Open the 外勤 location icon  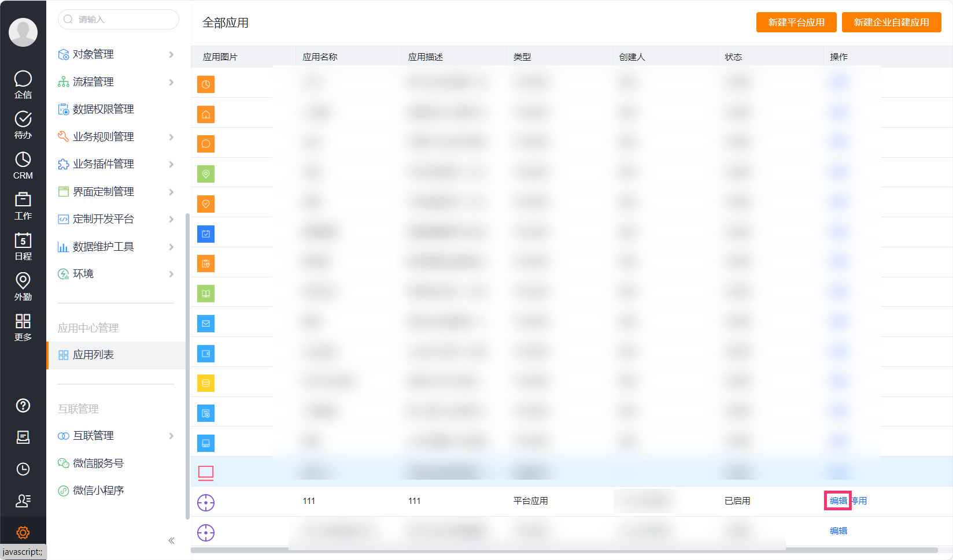click(x=23, y=286)
